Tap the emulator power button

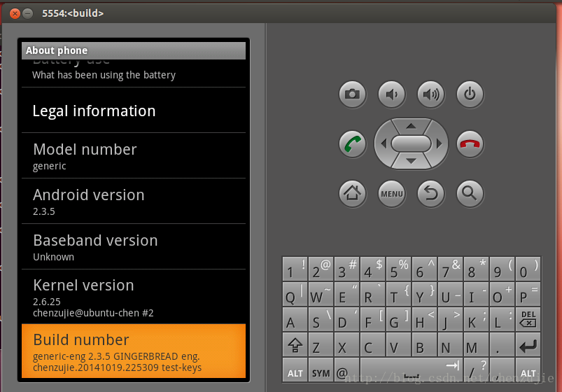tap(470, 94)
